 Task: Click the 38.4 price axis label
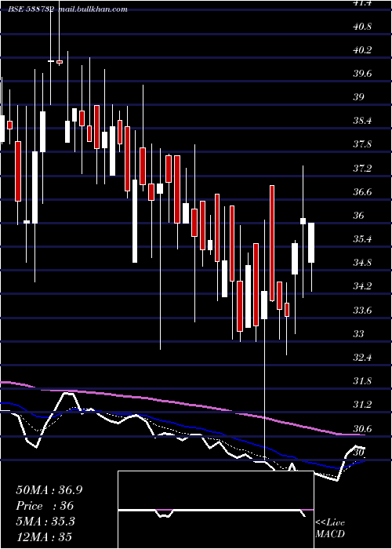click(x=361, y=121)
